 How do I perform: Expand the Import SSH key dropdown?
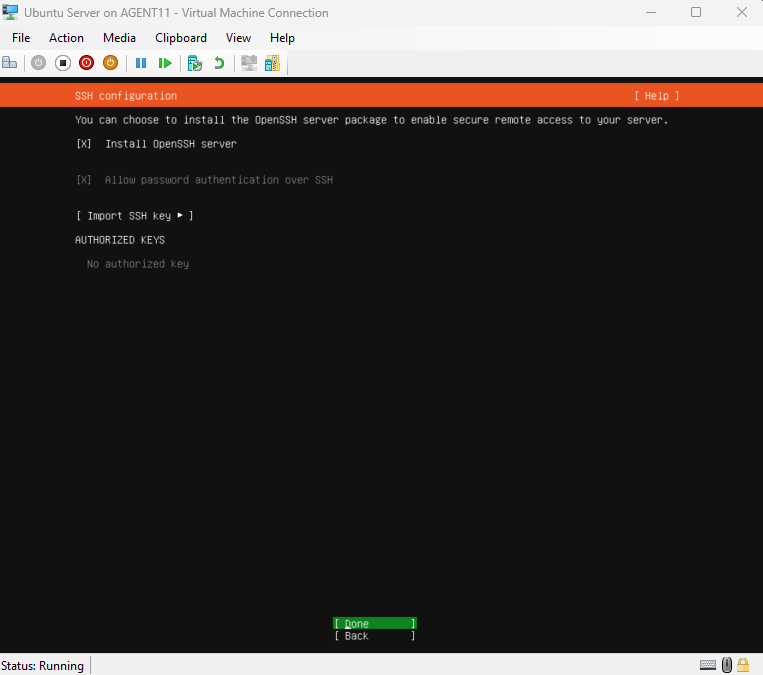(x=134, y=216)
